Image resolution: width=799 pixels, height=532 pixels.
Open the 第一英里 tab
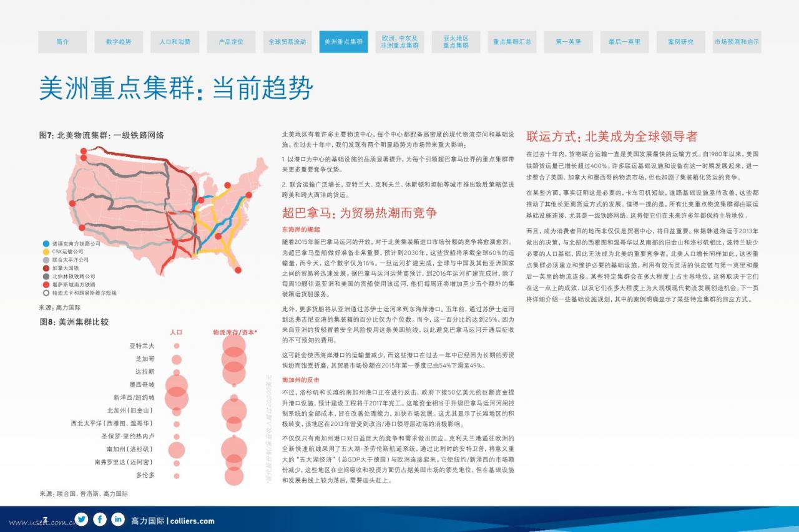click(568, 42)
